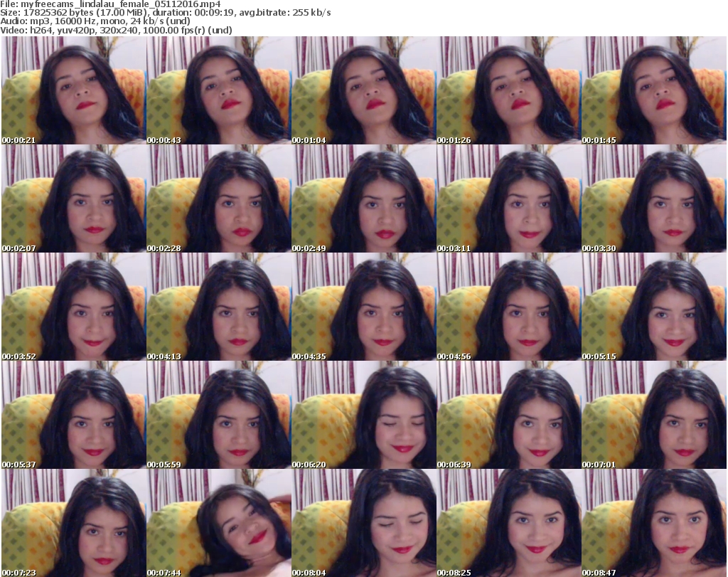Viewport: 728px width, 577px height.
Task: Select the frame marked 00:00:43
Action: pos(218,90)
